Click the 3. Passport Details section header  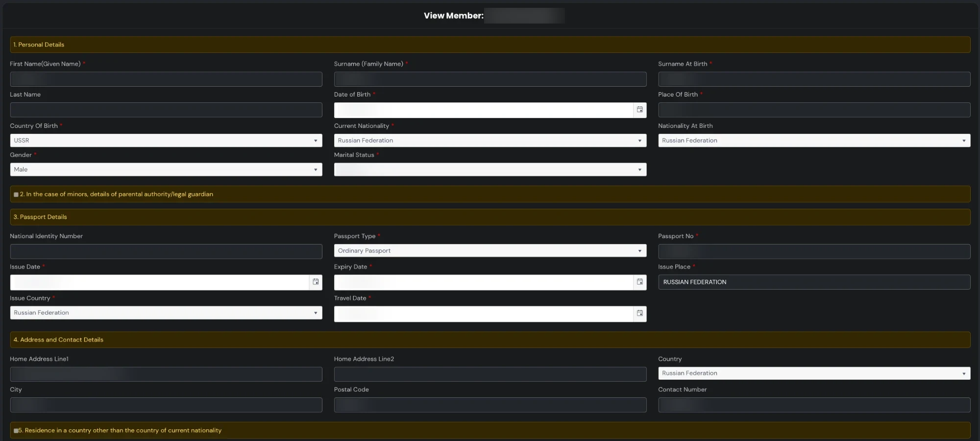point(490,217)
